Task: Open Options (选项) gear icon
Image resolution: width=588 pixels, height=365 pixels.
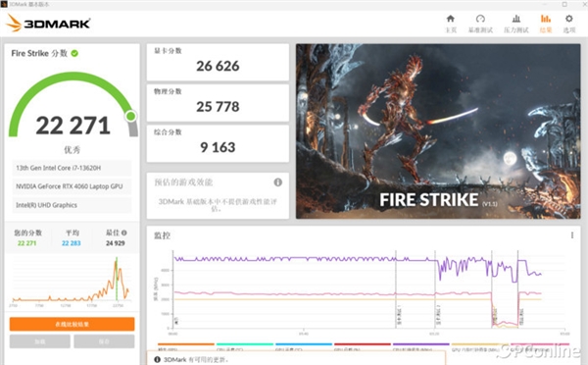Action: coord(568,19)
